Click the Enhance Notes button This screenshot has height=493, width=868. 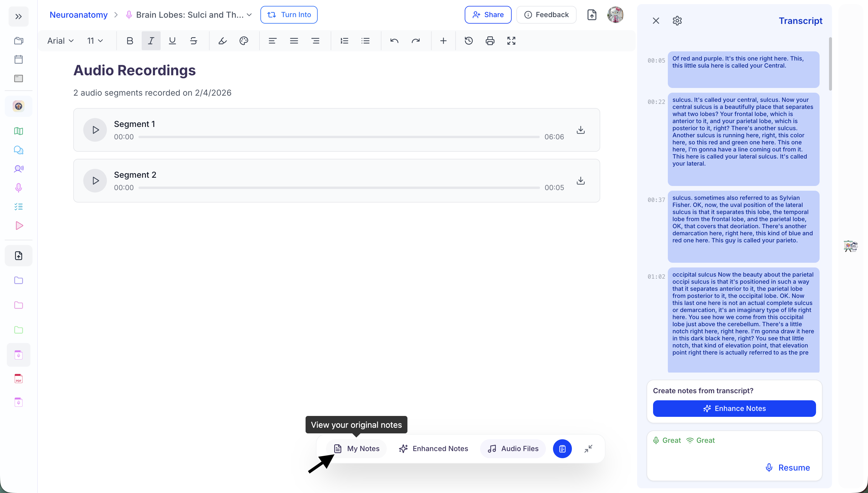[x=734, y=409]
